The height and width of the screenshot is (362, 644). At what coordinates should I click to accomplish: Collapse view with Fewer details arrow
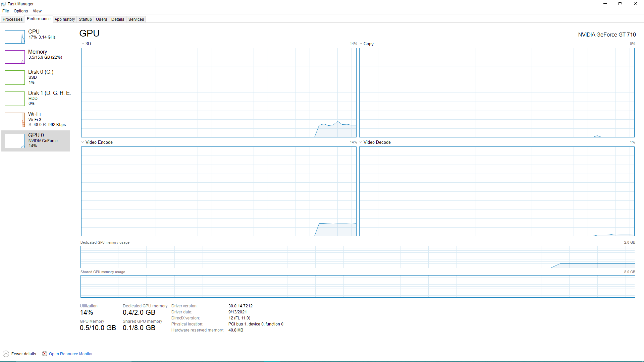pos(6,354)
